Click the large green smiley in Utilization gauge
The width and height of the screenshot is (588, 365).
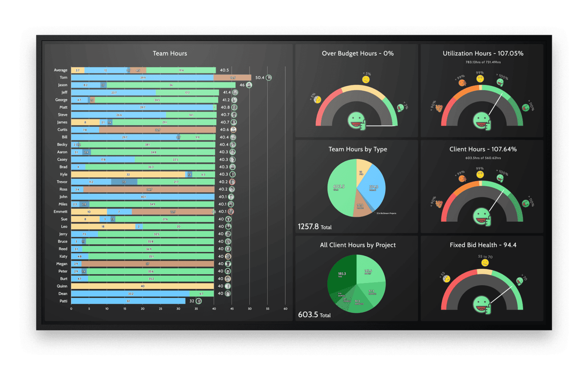point(482,121)
